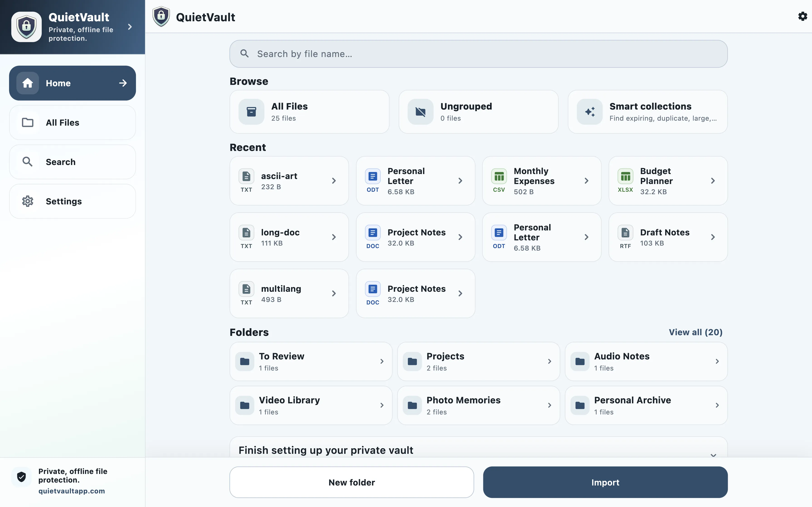Click the All Files archive box icon

coord(251,112)
